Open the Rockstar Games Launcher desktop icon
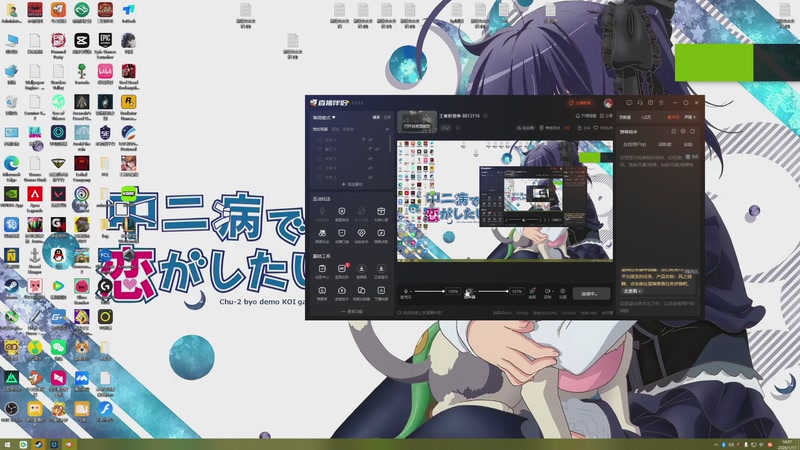This screenshot has height=450, width=800. point(129,105)
